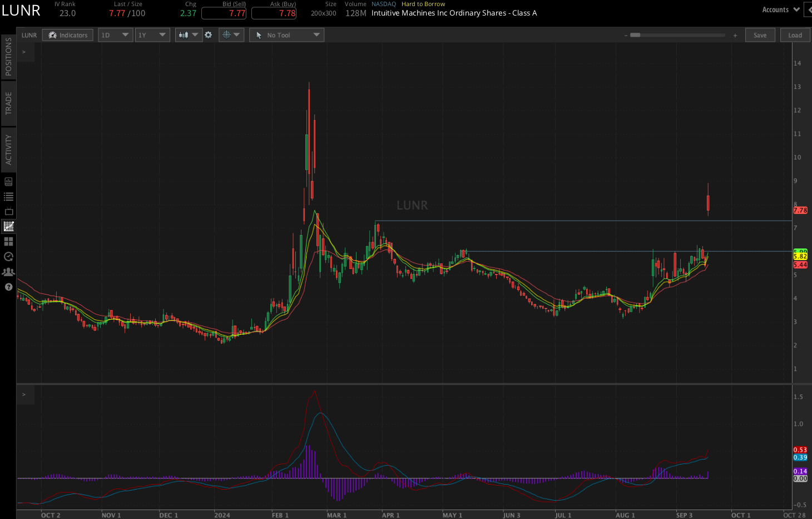Open the Indicators menu
The height and width of the screenshot is (519, 812).
point(68,35)
